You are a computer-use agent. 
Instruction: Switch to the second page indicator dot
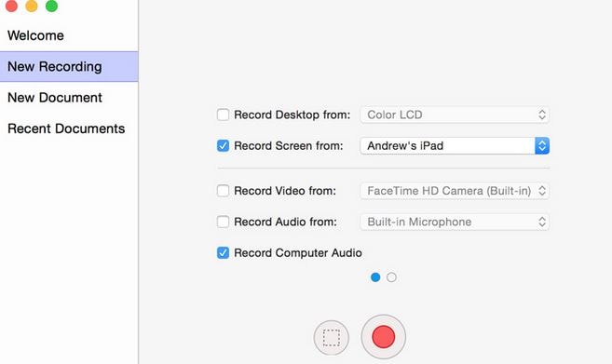391,277
